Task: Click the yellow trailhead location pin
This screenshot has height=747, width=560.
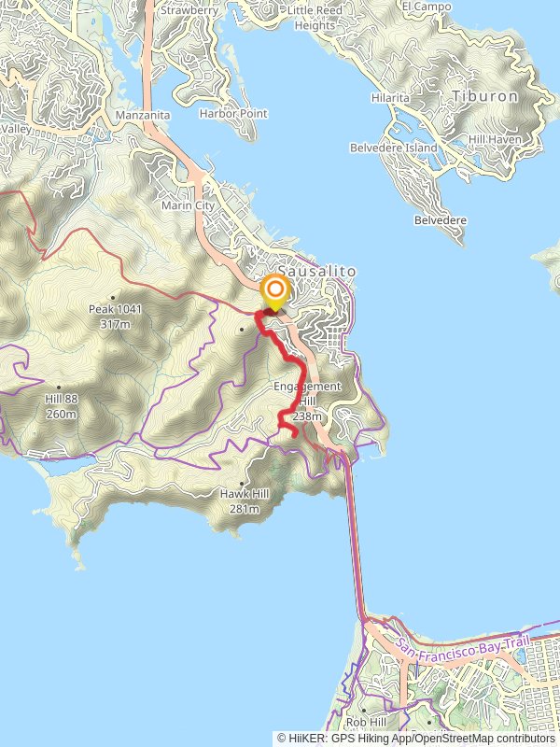Action: pos(275,291)
